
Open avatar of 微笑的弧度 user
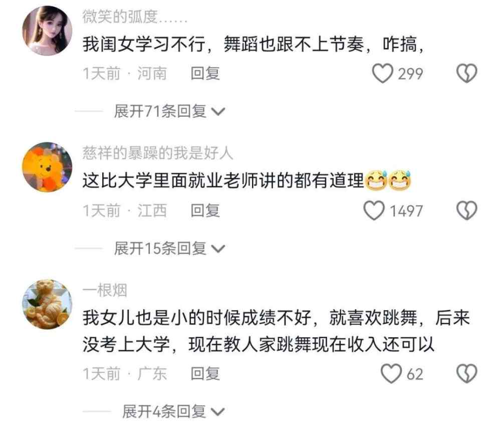tap(47, 31)
